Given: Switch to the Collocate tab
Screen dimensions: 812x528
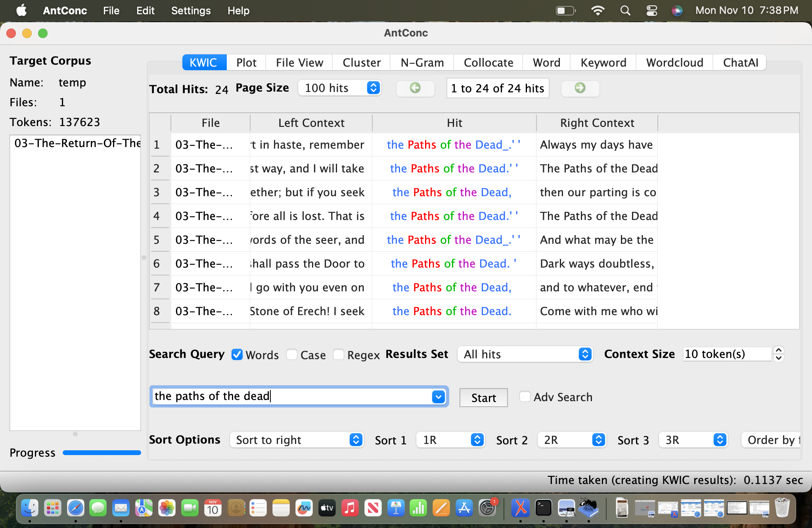Looking at the screenshot, I should coord(488,63).
